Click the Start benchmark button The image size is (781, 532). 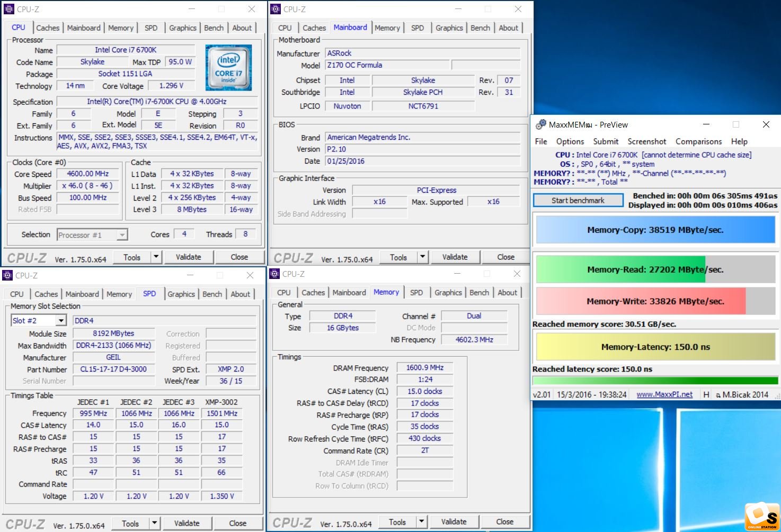coord(578,201)
